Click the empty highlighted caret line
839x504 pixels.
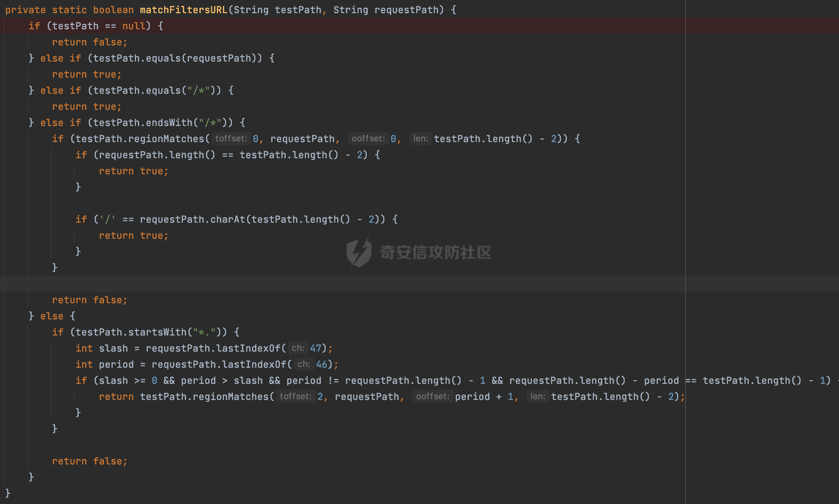point(419,283)
